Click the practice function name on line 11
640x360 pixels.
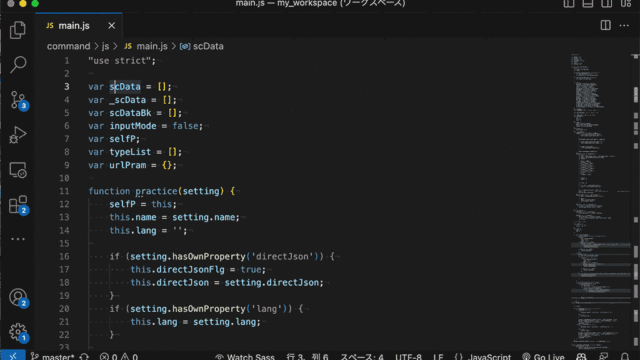(156, 191)
